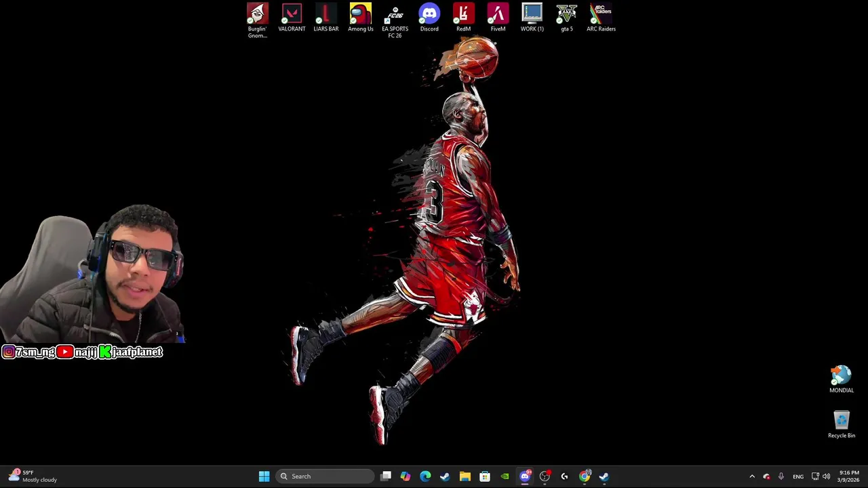Viewport: 868px width, 488px height.
Task: Open the EA SPORTS FC 26 shortcut
Action: (395, 21)
